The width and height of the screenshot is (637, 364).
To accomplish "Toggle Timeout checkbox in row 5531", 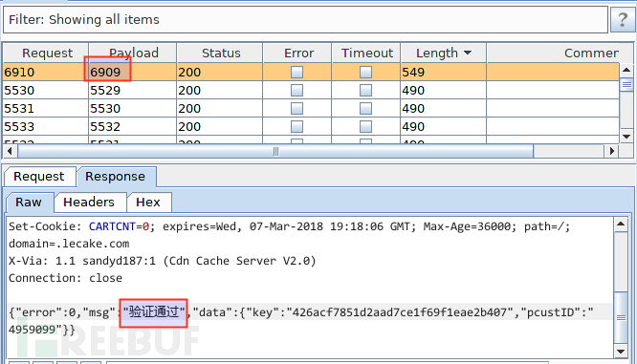I will pos(365,108).
